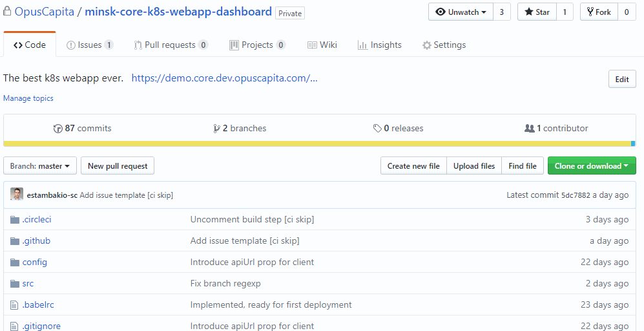Click the config folder icon
This screenshot has width=644, height=331.
15,262
